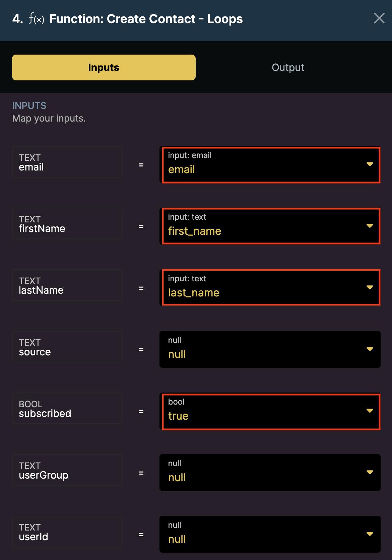Click the caret arrow on last_name dropdown
The height and width of the screenshot is (560, 392).
(370, 287)
